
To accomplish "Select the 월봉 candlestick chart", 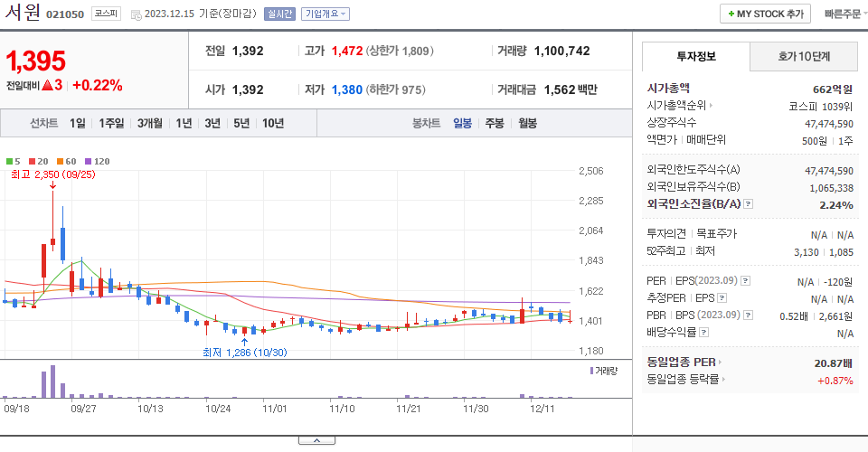I will (x=527, y=123).
